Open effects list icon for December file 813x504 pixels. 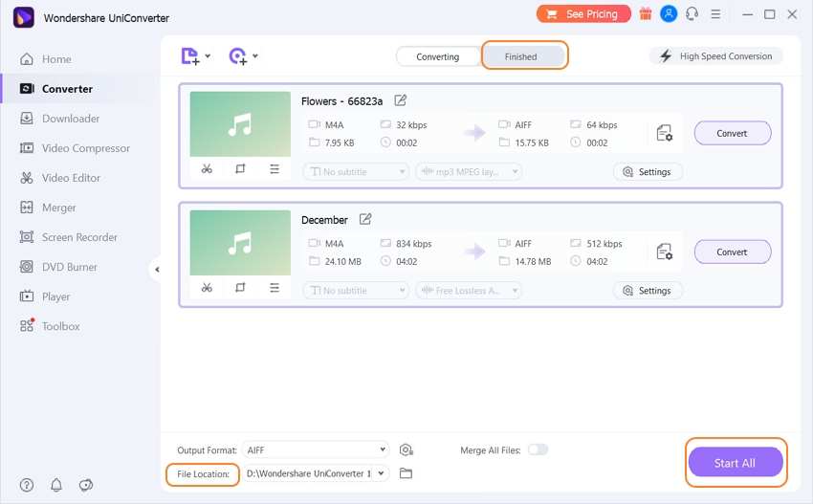[x=275, y=287]
